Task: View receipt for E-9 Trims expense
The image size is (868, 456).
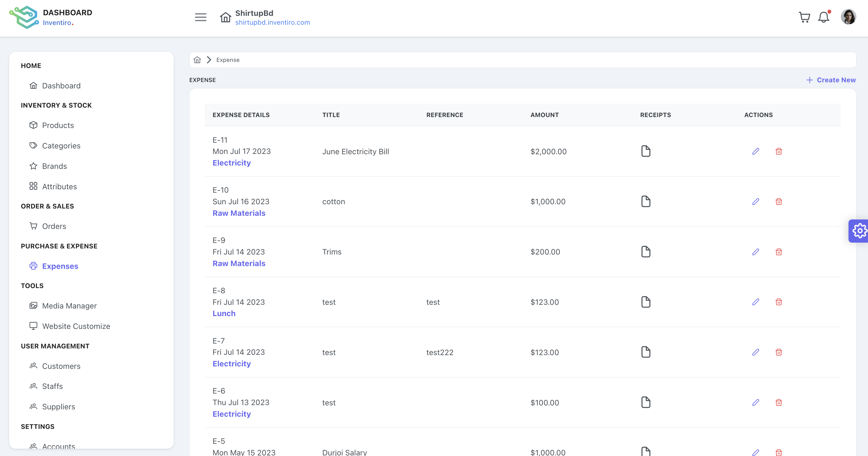Action: pos(646,252)
